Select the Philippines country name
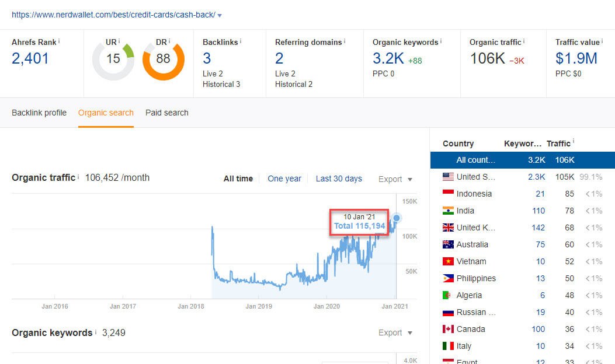The height and width of the screenshot is (364, 615). coord(476,278)
